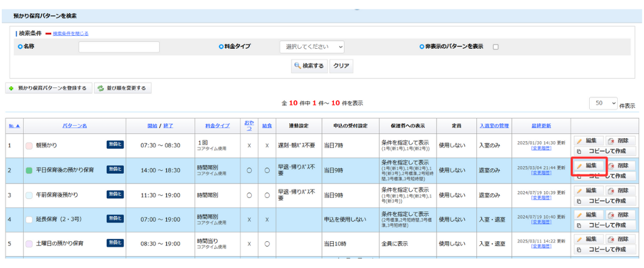The image size is (644, 268).
Task: Sort by 開始 header link
Action: coord(152,126)
